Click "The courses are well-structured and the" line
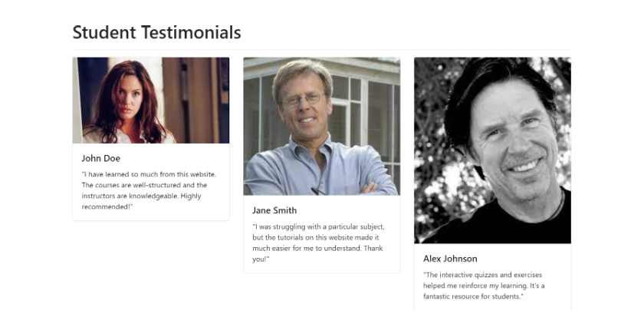Viewport: 644px width, 330px height. pyautogui.click(x=144, y=185)
